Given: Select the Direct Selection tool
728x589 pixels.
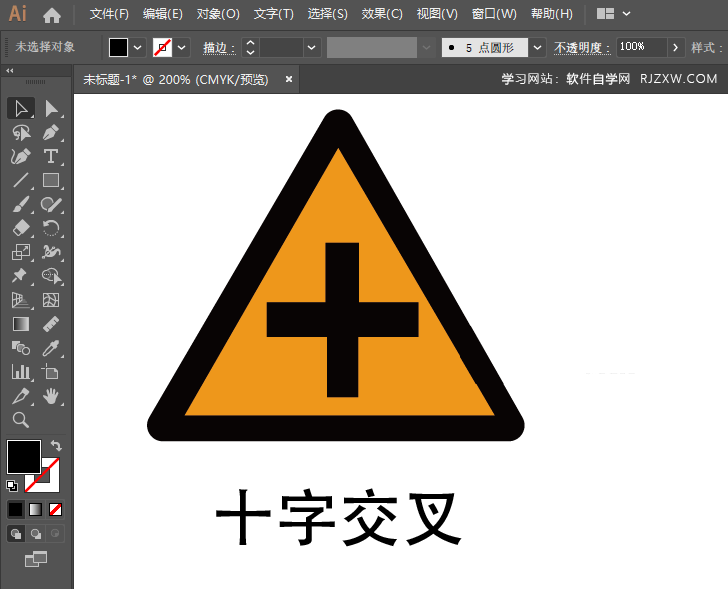Looking at the screenshot, I should [51, 109].
